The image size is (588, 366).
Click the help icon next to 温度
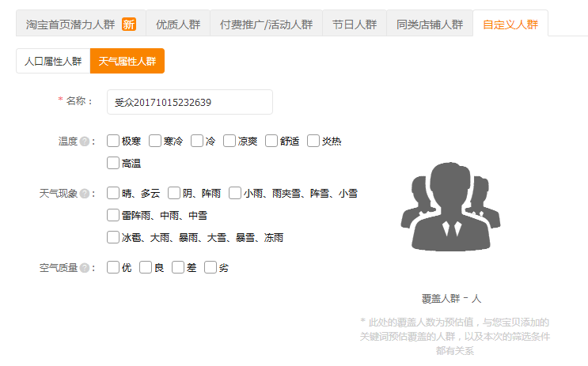[85, 141]
